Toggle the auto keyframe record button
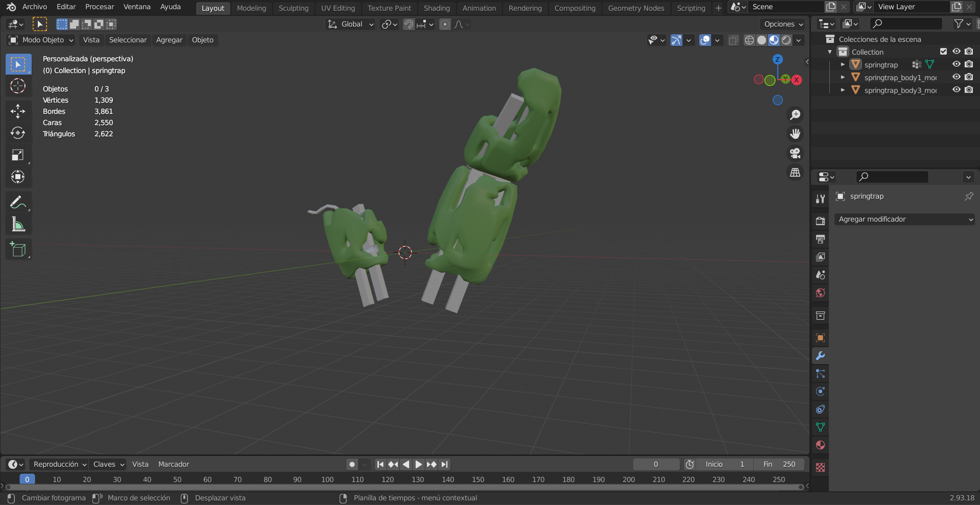Image resolution: width=980 pixels, height=505 pixels. point(352,464)
